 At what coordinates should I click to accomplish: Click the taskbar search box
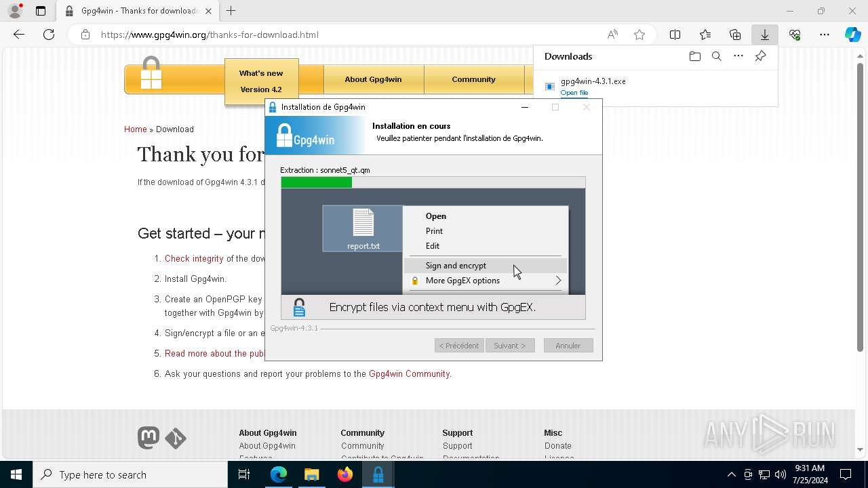point(130,474)
